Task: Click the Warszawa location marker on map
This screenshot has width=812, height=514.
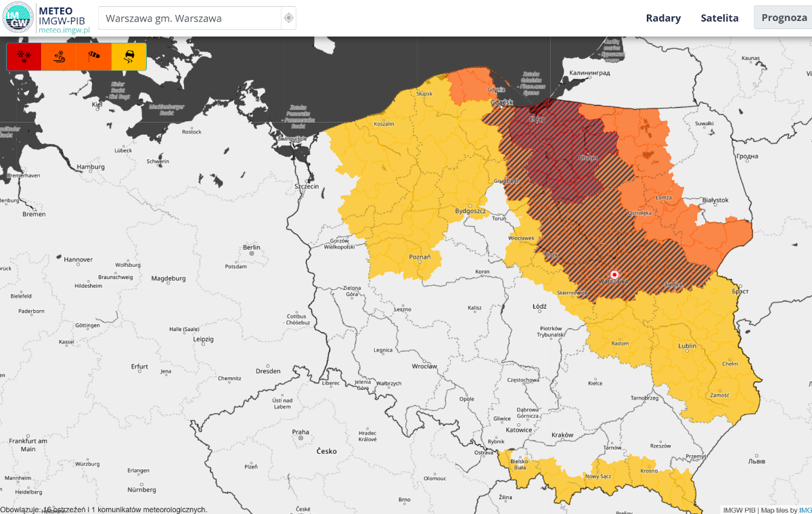Action: coord(614,274)
